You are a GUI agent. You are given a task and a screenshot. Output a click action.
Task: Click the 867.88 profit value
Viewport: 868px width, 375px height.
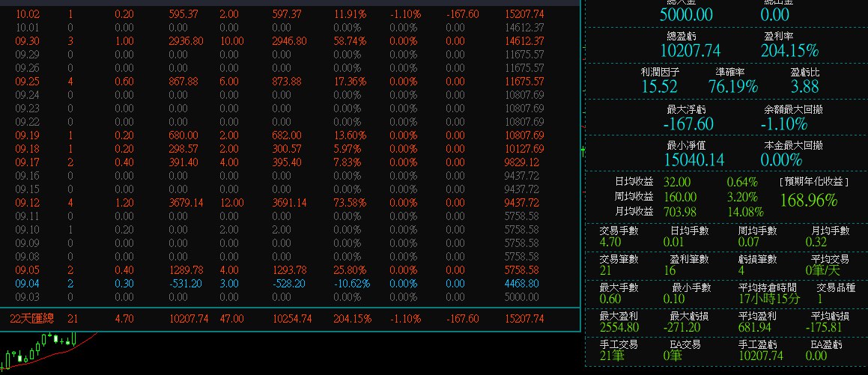click(183, 82)
